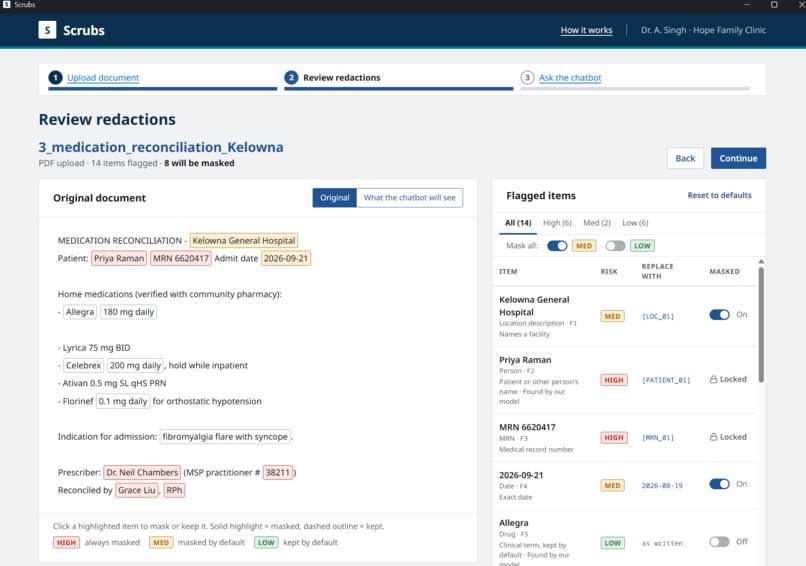The width and height of the screenshot is (806, 566).
Task: Switch to All (14) tab
Action: (x=518, y=223)
